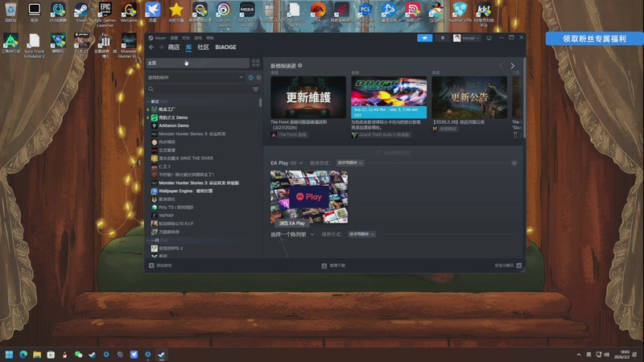
Task: Toggle the ready-to-play filter icon
Action: 258,77
